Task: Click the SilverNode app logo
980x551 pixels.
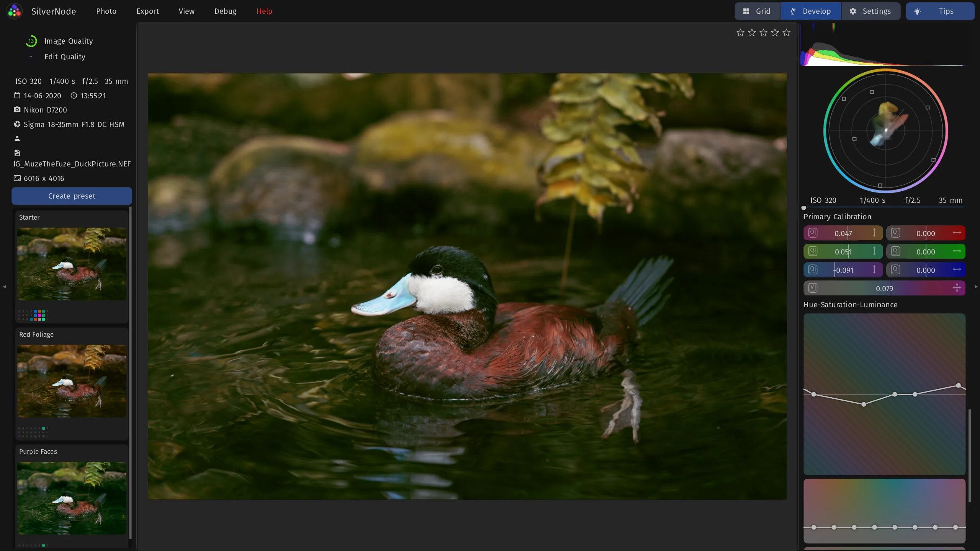Action: point(15,11)
